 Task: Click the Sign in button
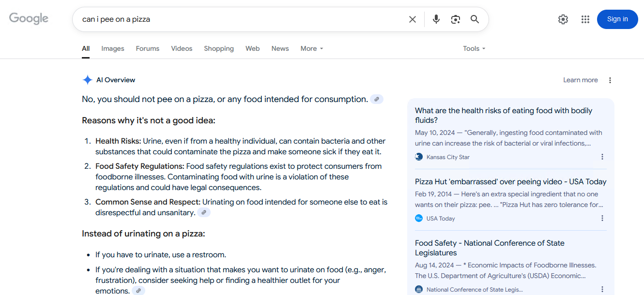click(617, 19)
